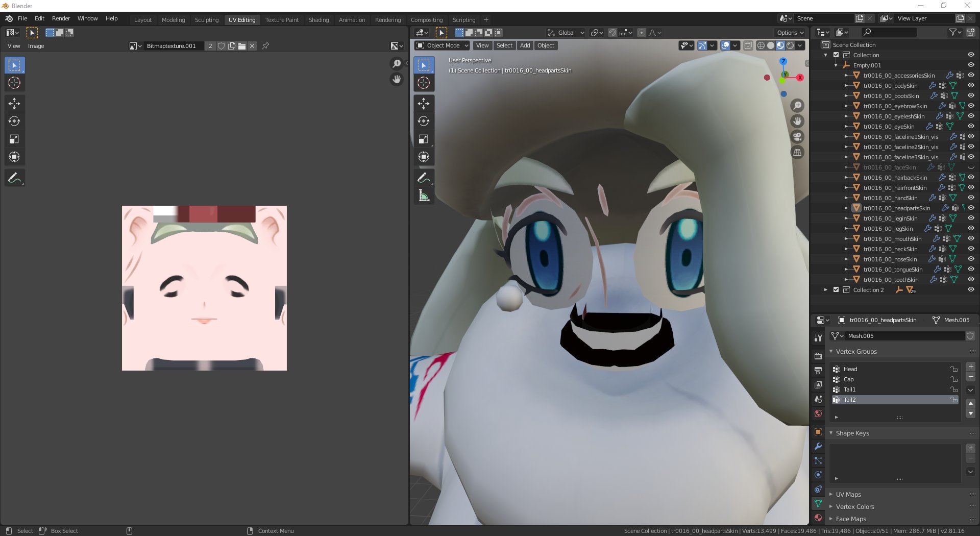980x536 pixels.
Task: Select the Scale tool in the 3D viewport
Action: 424,139
